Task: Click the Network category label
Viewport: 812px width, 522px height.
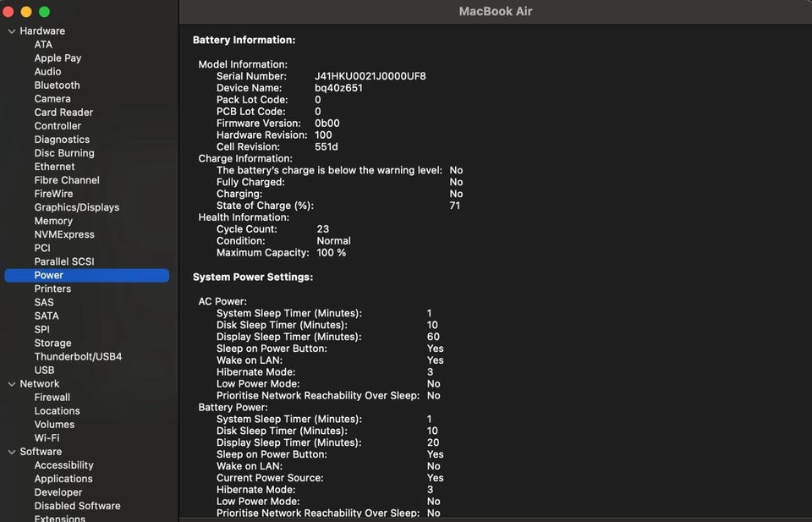Action: click(40, 384)
